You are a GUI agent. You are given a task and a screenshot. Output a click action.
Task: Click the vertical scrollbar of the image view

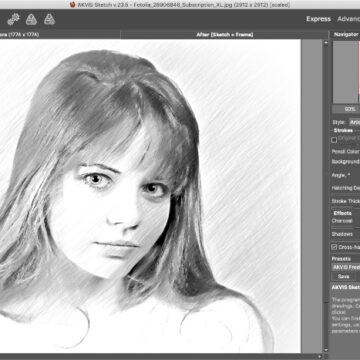(x=325, y=197)
